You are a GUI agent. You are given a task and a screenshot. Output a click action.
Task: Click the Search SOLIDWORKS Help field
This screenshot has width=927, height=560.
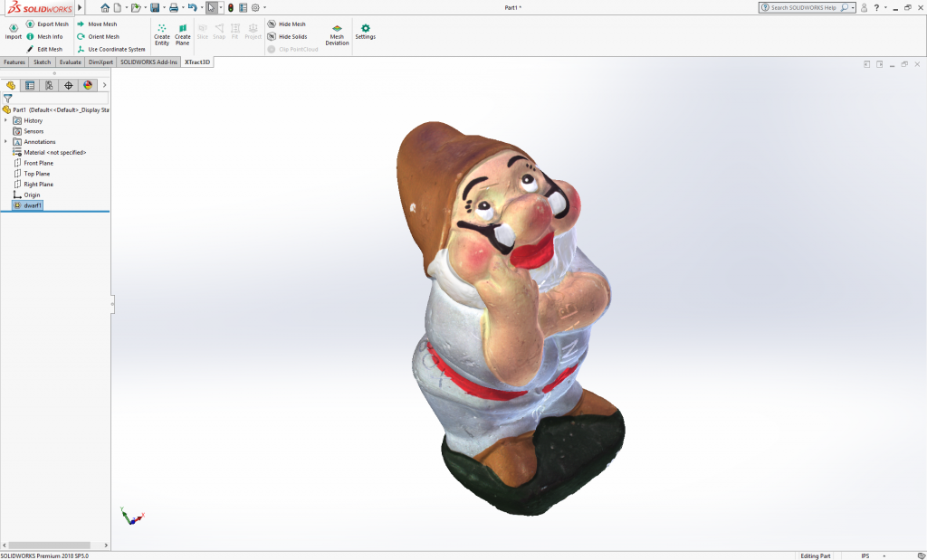coord(803,7)
